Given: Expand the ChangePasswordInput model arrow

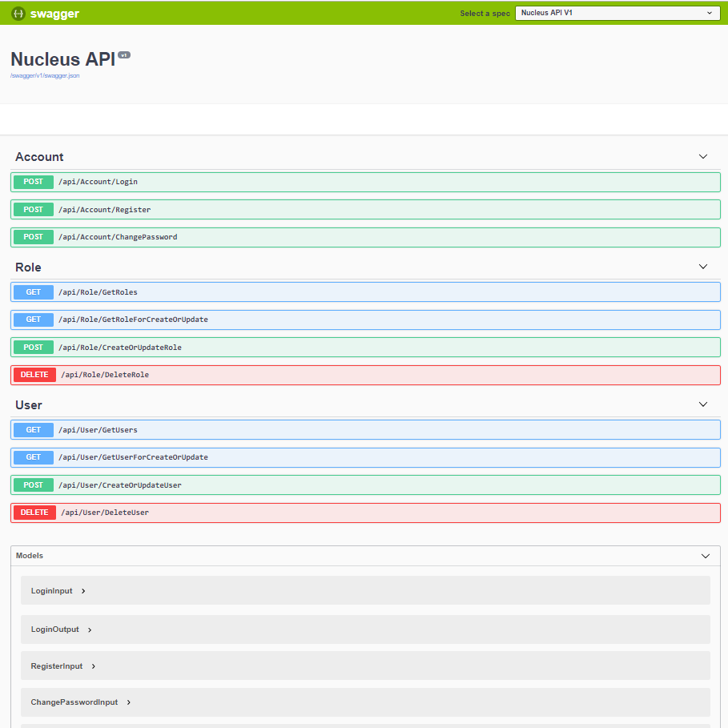Looking at the screenshot, I should click(129, 702).
